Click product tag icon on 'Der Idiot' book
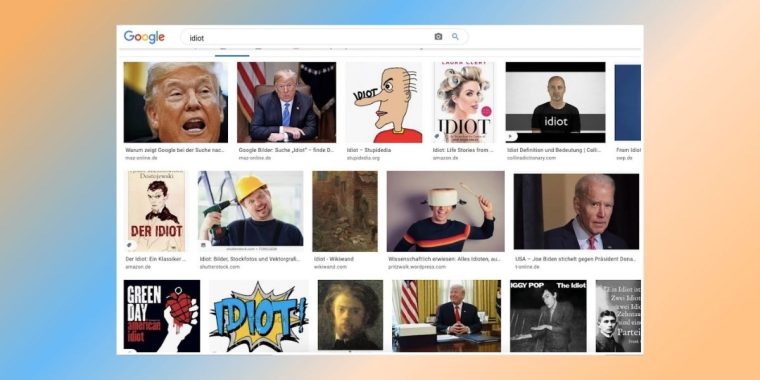 pyautogui.click(x=130, y=246)
